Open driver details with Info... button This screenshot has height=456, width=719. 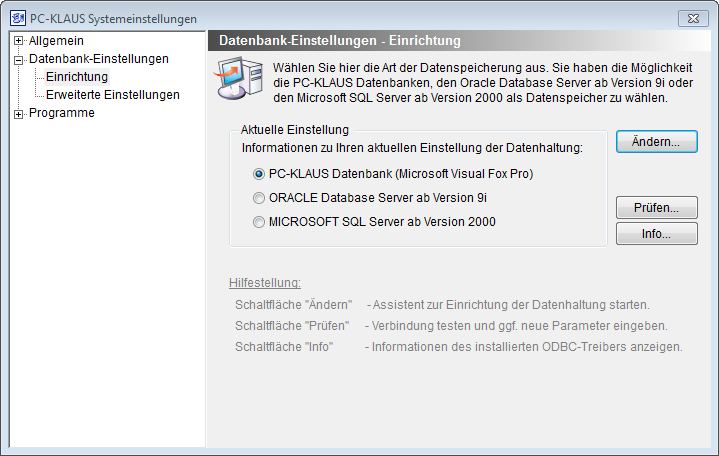(x=656, y=234)
